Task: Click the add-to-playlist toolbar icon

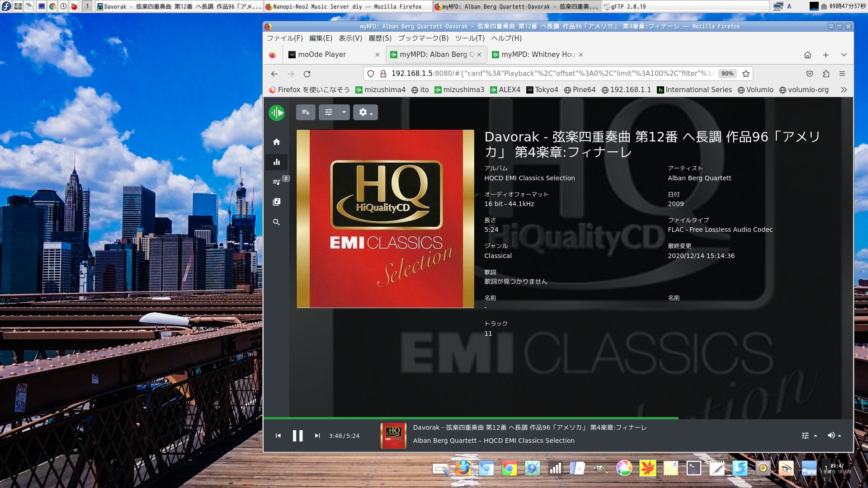Action: (x=306, y=112)
